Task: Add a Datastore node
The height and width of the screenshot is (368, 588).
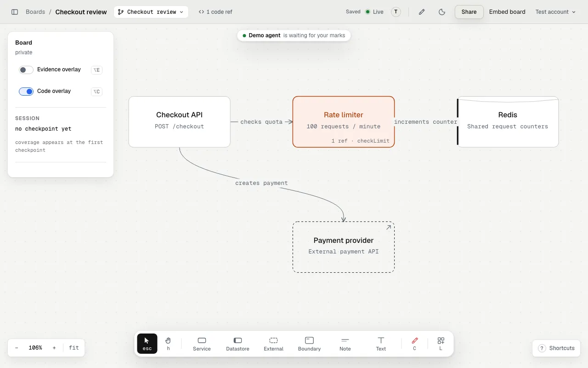Action: tap(237, 344)
